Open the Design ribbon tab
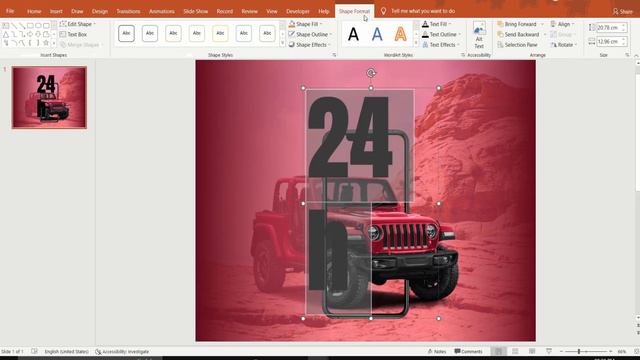The image size is (640, 360). [100, 11]
